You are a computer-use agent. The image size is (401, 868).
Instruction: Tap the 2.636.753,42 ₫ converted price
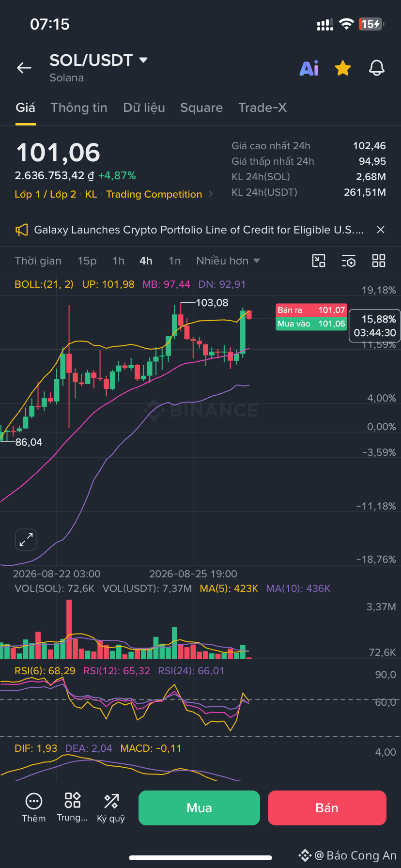(54, 175)
